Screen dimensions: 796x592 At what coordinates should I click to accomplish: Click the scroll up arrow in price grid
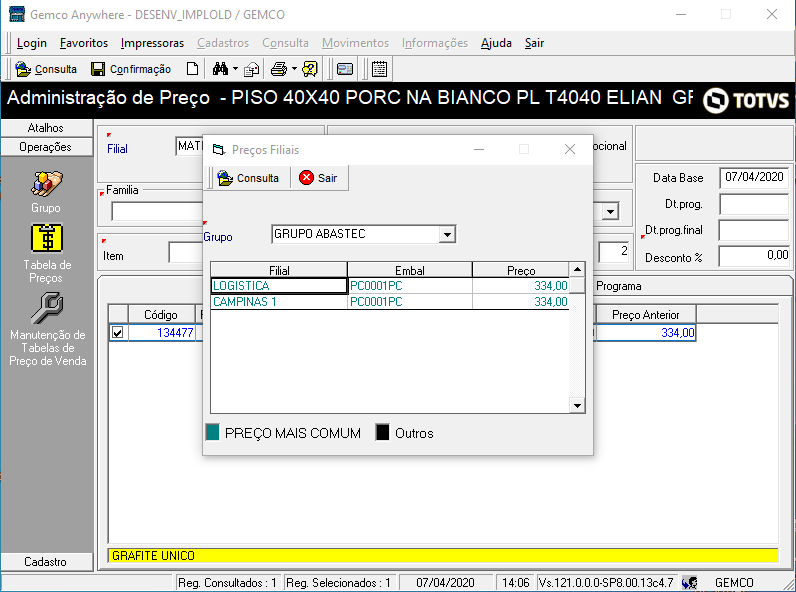577,269
